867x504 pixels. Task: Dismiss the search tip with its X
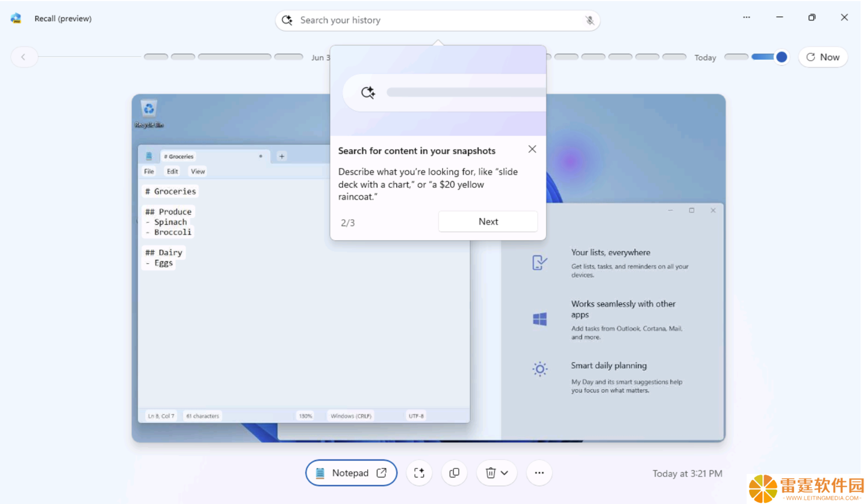532,149
